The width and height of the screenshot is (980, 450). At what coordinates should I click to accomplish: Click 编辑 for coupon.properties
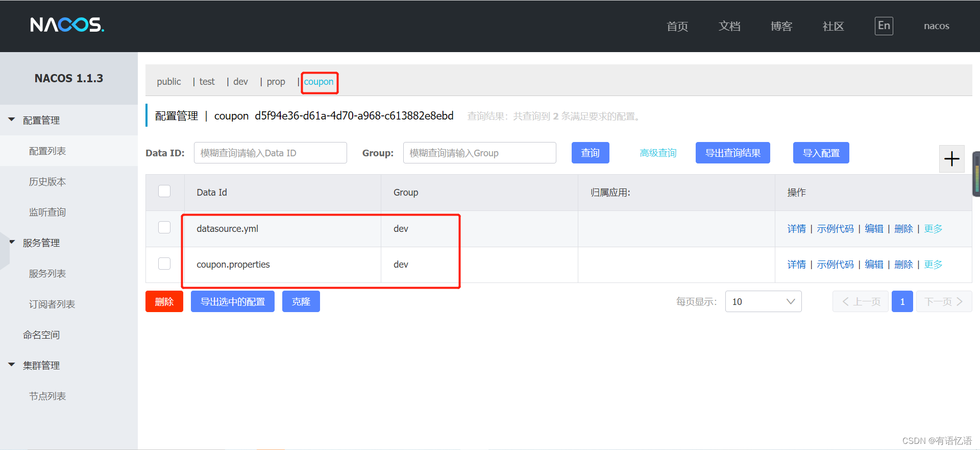874,265
